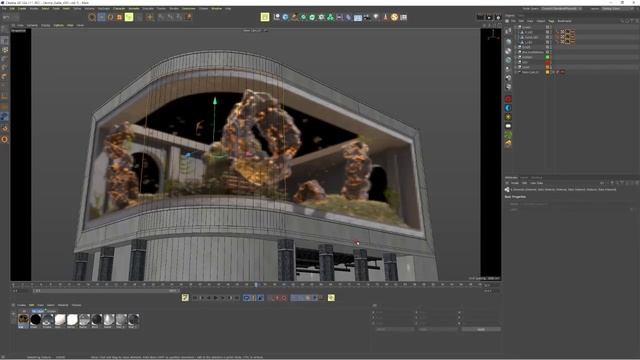Click the Go to Start button
This screenshot has width=640, height=360.
195,298
